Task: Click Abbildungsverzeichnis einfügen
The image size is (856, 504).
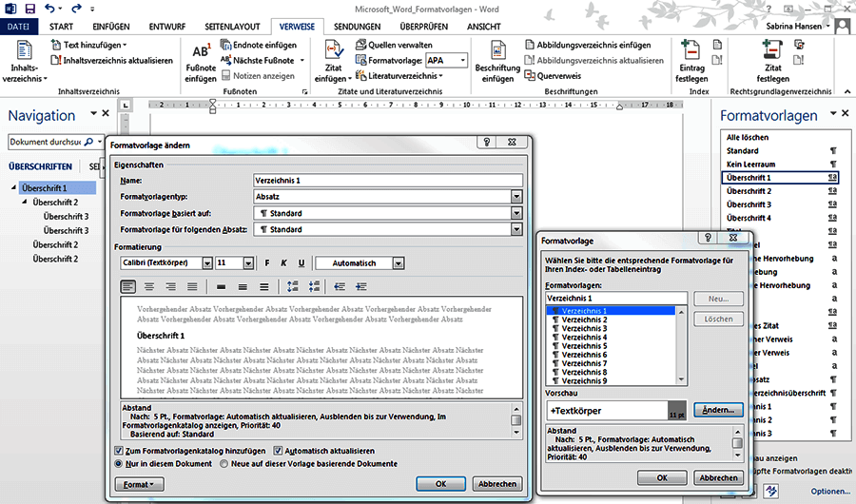Action: tap(588, 45)
